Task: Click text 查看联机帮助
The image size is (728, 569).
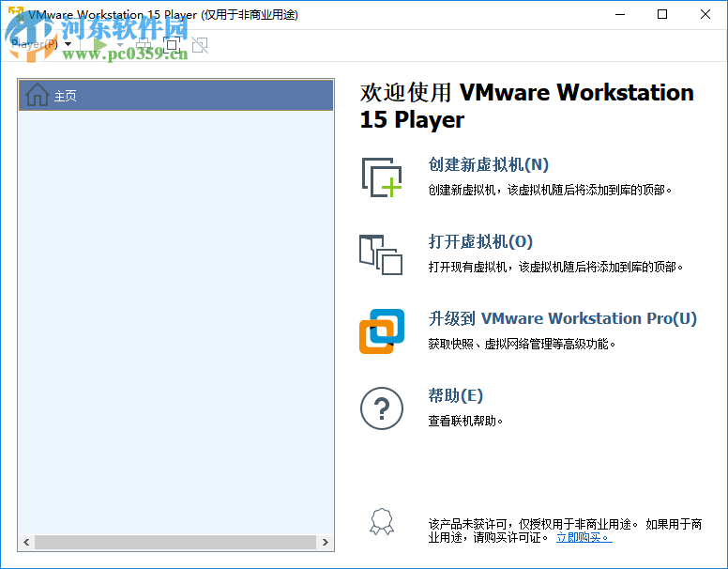Action: pos(465,422)
